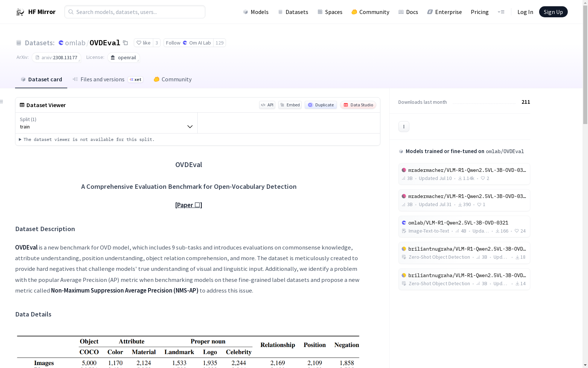Click the heart like button
The height and width of the screenshot is (368, 588).
click(x=143, y=43)
